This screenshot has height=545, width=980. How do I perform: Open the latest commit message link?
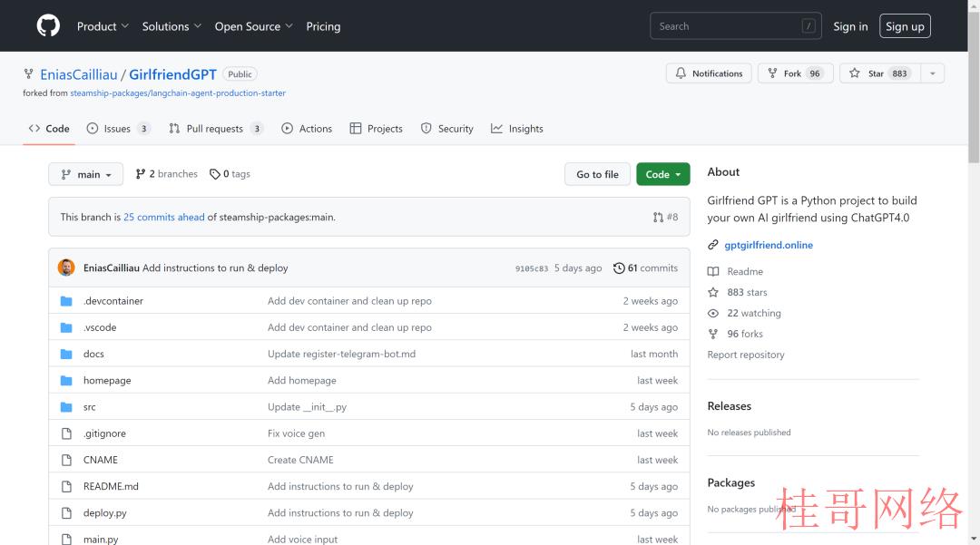(215, 268)
